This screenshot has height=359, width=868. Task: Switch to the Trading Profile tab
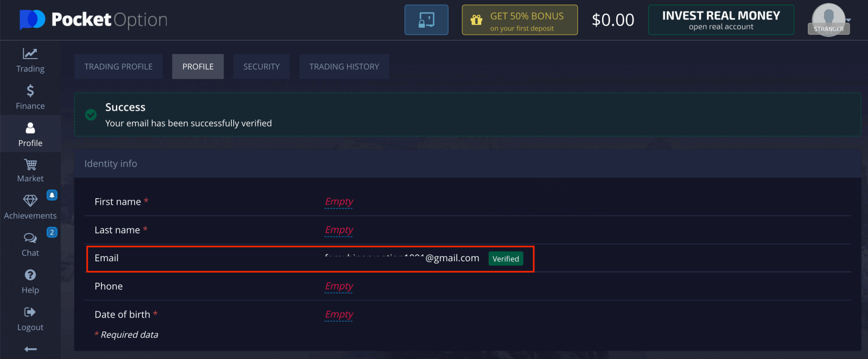(118, 67)
